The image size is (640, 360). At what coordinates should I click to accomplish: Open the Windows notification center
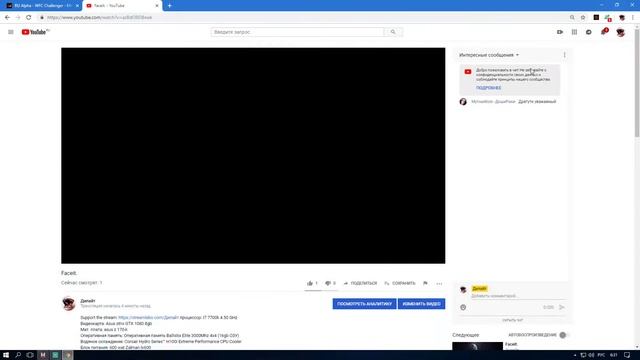(x=627, y=355)
